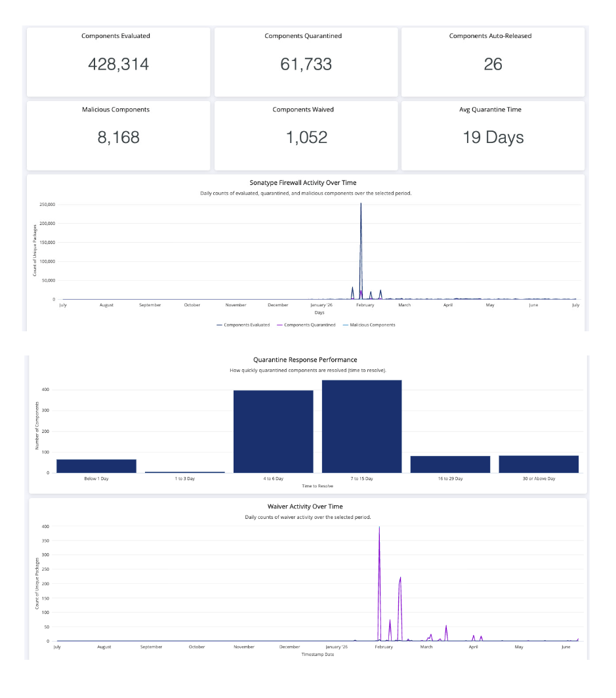Click the Time to Resolve axis title
The height and width of the screenshot is (698, 616).
318,486
